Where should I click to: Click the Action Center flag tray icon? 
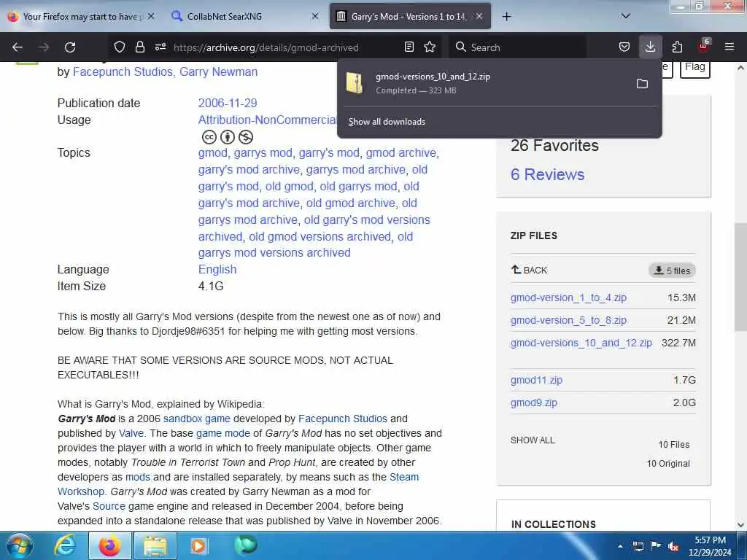point(656,546)
